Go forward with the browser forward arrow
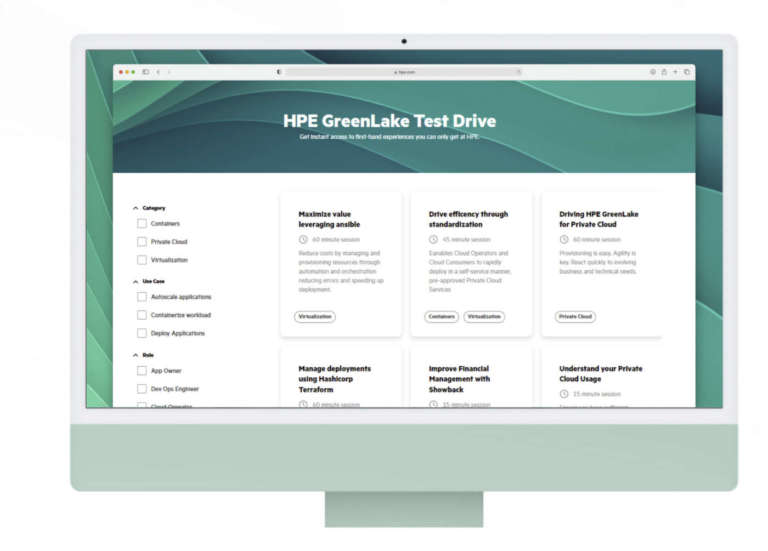This screenshot has width=768, height=551. point(169,72)
